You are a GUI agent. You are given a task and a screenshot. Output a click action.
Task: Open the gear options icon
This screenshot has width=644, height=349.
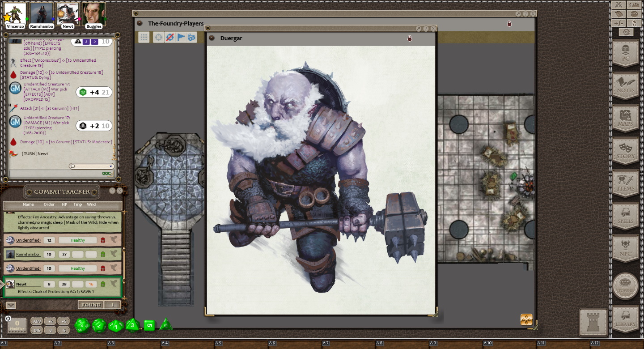pos(626,32)
